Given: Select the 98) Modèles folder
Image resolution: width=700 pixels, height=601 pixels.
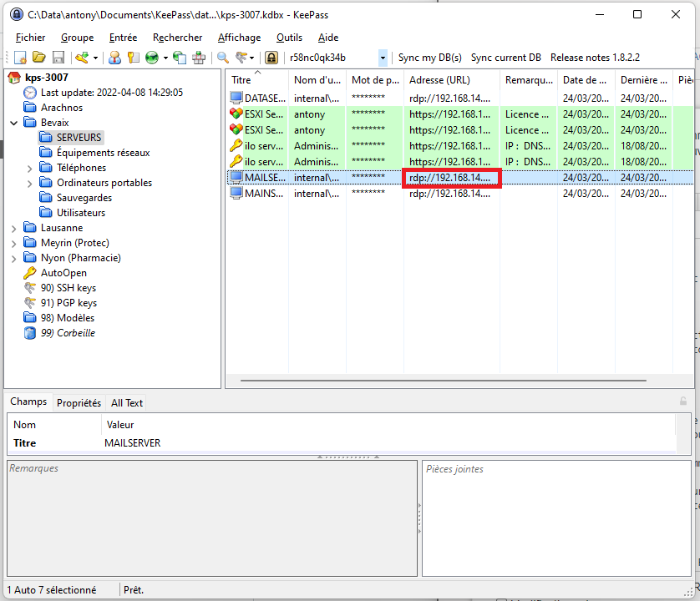Looking at the screenshot, I should tap(68, 318).
